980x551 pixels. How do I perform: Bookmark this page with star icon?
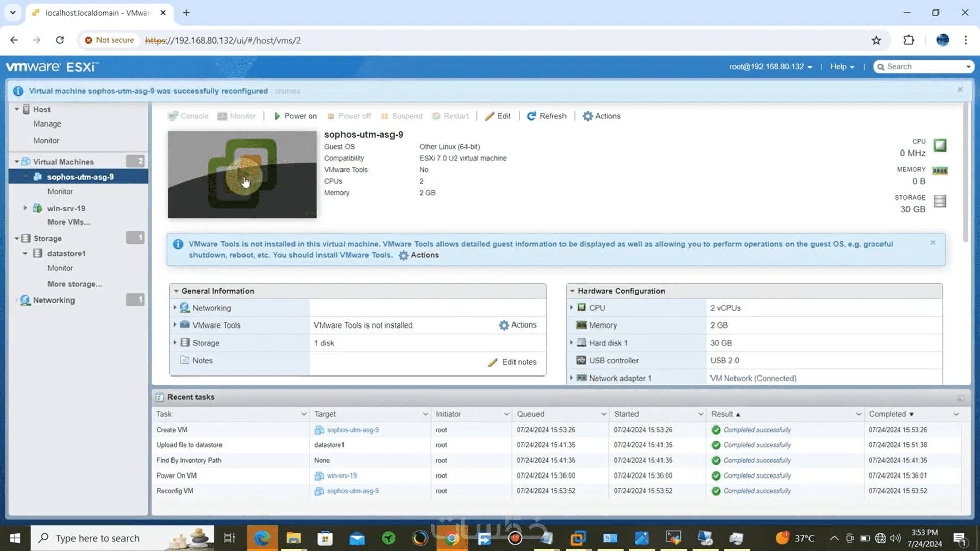(876, 40)
